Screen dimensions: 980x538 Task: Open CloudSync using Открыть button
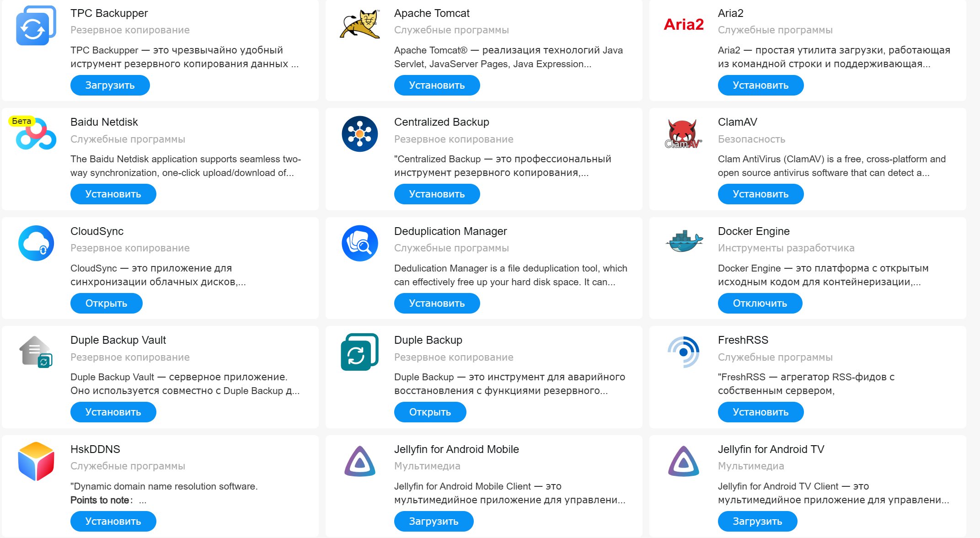tap(106, 304)
